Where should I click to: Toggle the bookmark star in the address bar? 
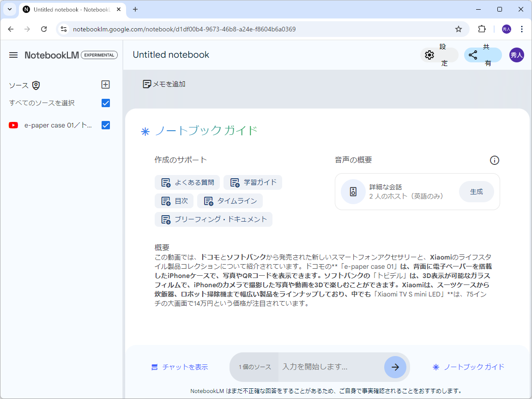pyautogui.click(x=459, y=29)
